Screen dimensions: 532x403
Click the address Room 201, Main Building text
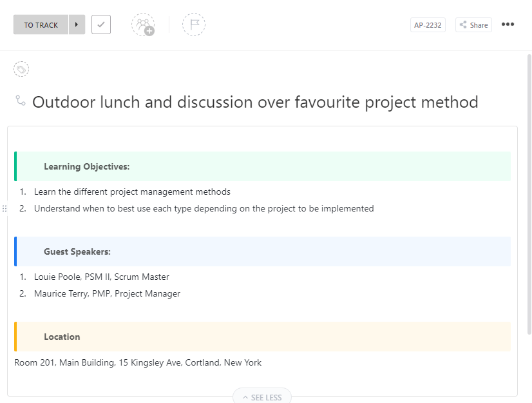(x=138, y=362)
